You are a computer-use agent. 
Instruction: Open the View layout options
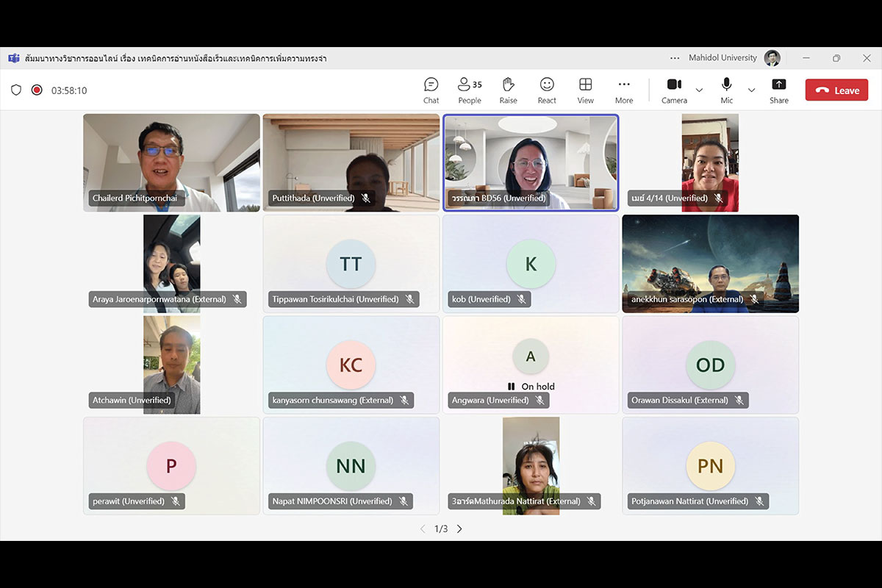point(585,90)
